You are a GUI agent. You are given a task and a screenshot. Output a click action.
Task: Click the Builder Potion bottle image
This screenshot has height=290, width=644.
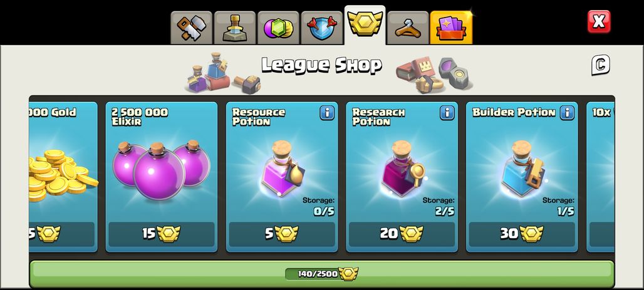[x=522, y=169]
